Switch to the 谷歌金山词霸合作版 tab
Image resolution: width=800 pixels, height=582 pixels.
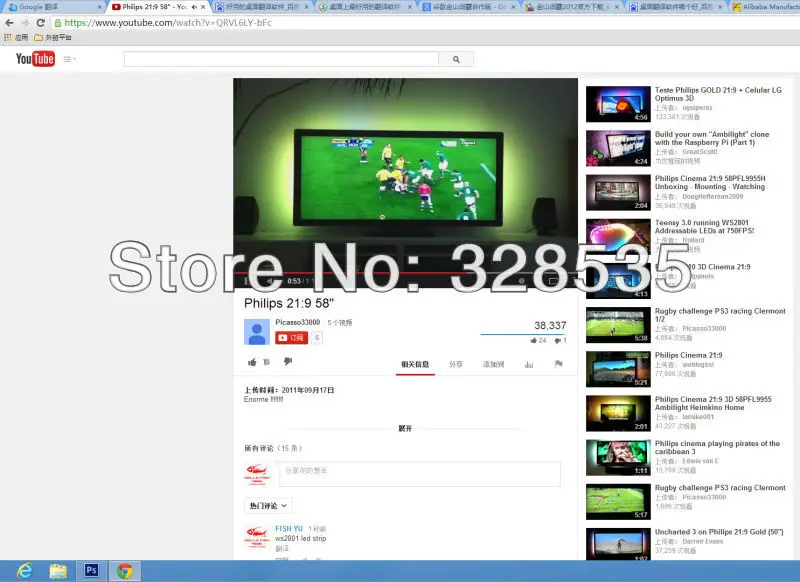pos(468,7)
